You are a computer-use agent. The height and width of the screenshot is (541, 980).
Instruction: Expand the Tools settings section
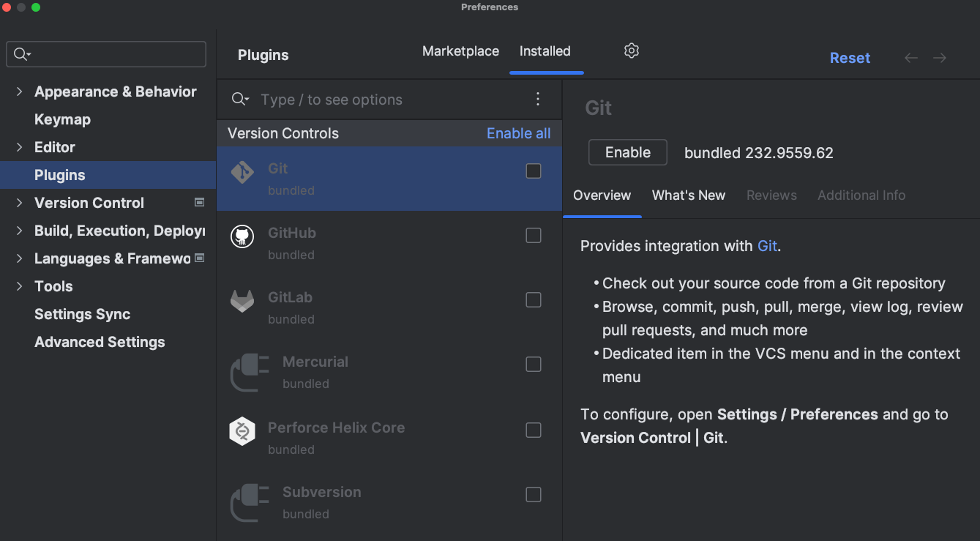19,286
